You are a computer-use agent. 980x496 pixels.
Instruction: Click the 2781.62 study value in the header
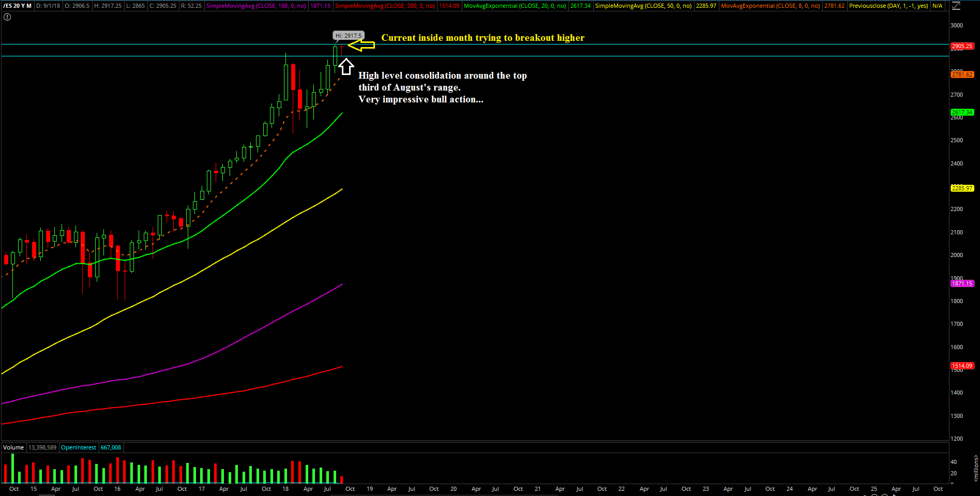(x=834, y=6)
